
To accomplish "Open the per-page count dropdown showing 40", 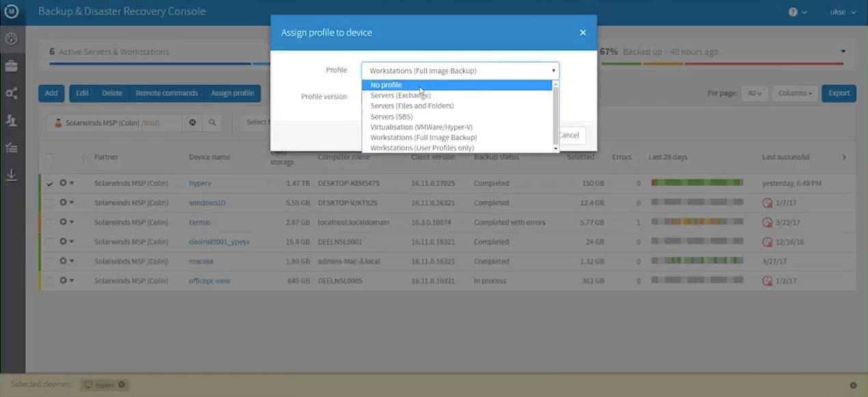I will (x=755, y=93).
